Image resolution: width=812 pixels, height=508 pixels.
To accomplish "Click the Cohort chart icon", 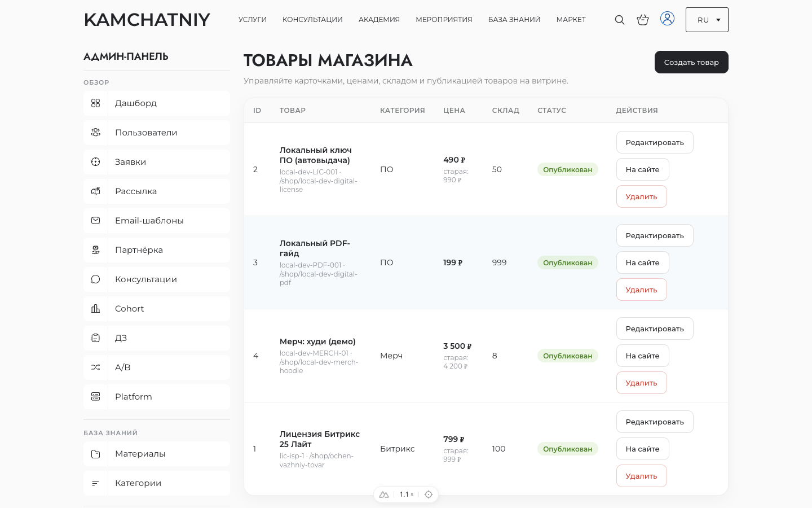I will click(x=96, y=309).
